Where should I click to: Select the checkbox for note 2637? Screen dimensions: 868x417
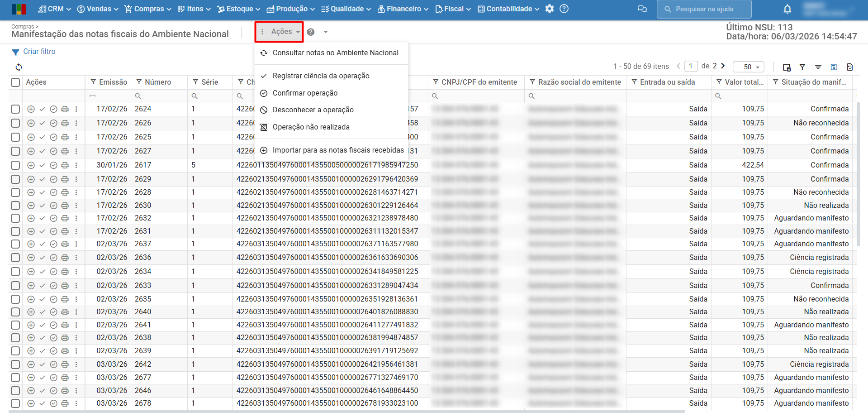pos(15,244)
